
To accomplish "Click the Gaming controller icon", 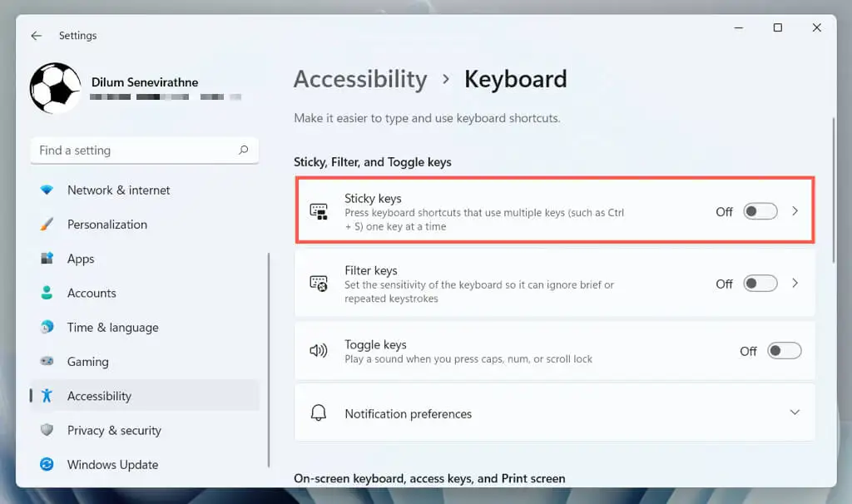I will coord(47,361).
